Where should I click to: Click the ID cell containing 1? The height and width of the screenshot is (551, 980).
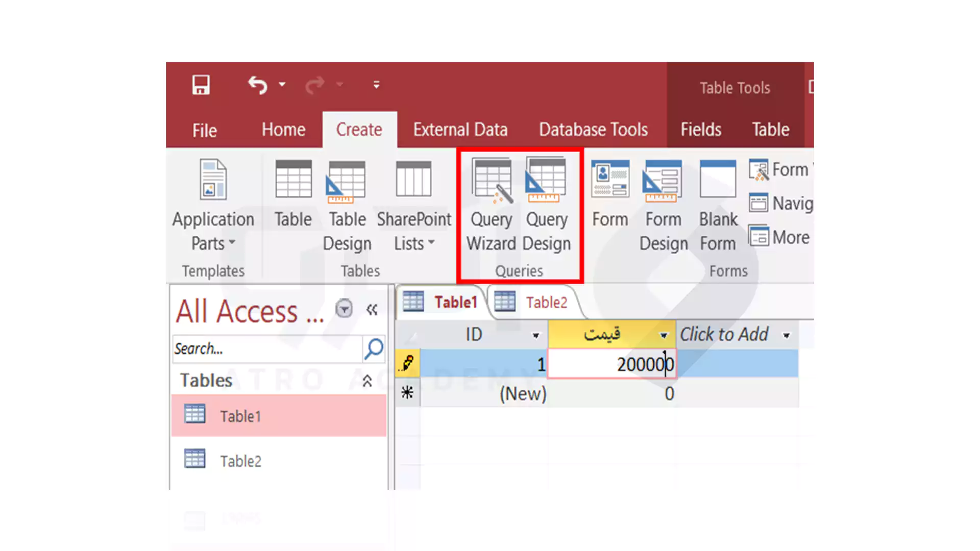[484, 364]
